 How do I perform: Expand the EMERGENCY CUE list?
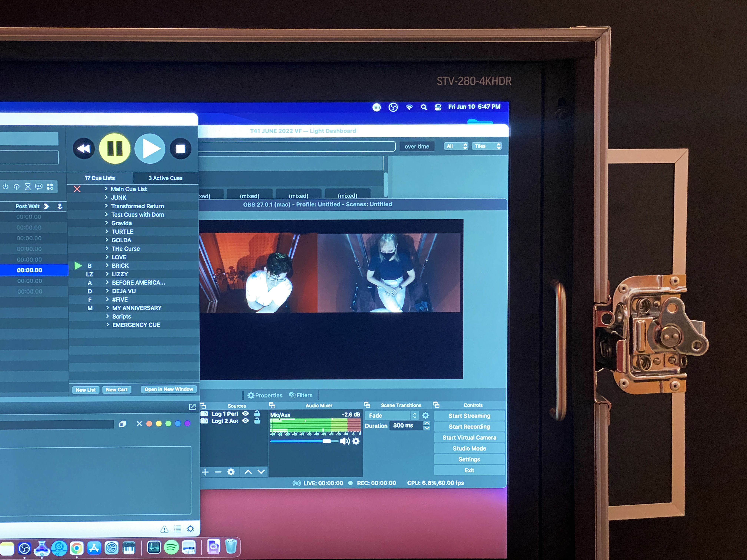108,325
